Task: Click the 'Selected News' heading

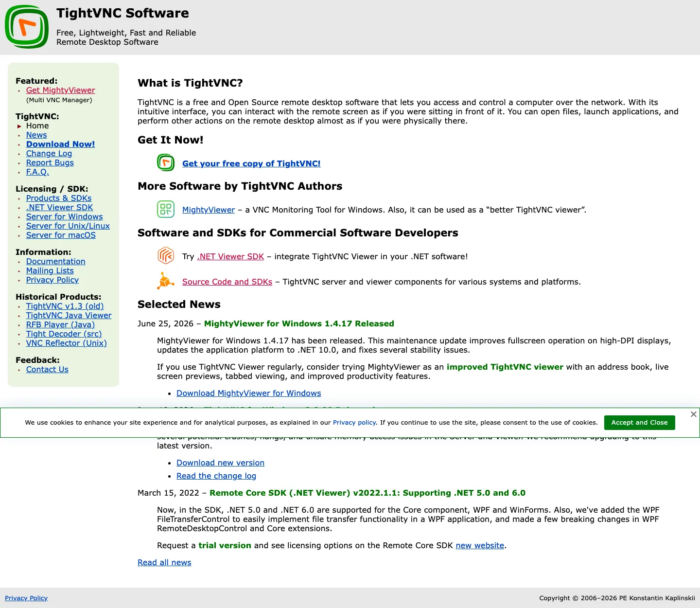Action: coord(179,304)
